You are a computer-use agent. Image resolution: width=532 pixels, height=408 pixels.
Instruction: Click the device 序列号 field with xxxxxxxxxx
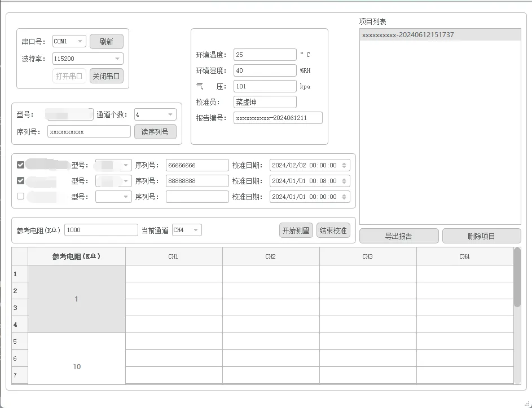[x=89, y=131]
